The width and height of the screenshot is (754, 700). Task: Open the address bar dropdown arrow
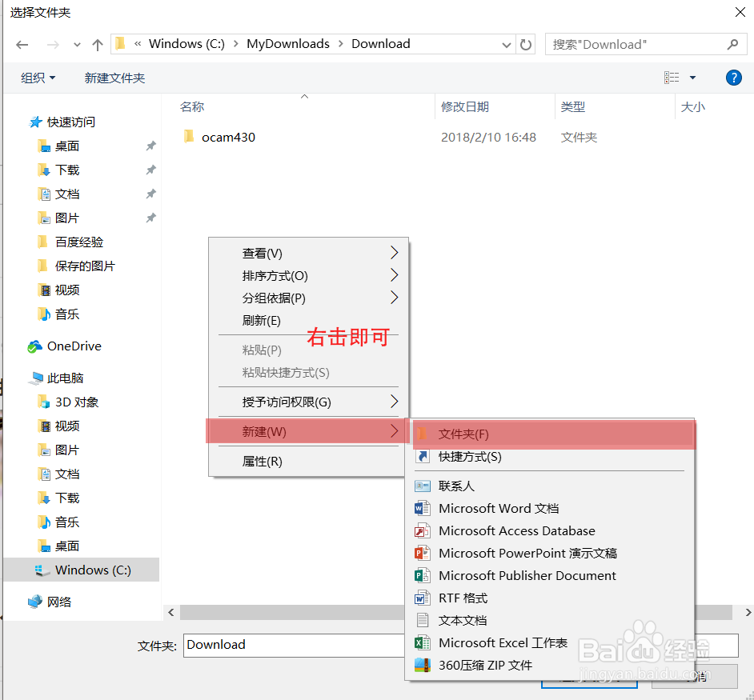click(507, 44)
